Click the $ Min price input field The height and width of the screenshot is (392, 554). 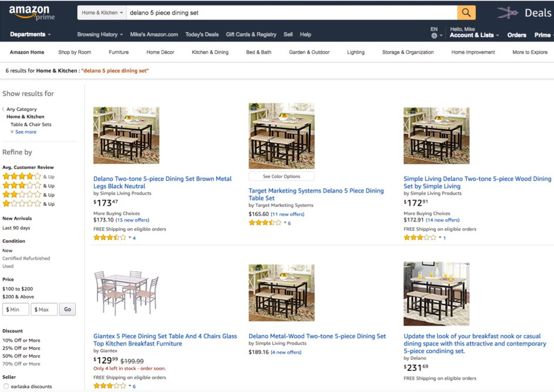[16, 309]
